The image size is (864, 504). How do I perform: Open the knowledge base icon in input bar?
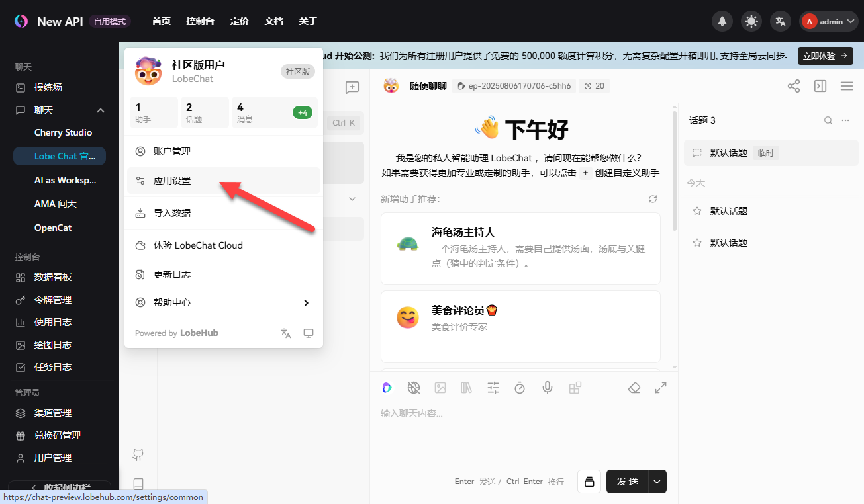(x=467, y=388)
